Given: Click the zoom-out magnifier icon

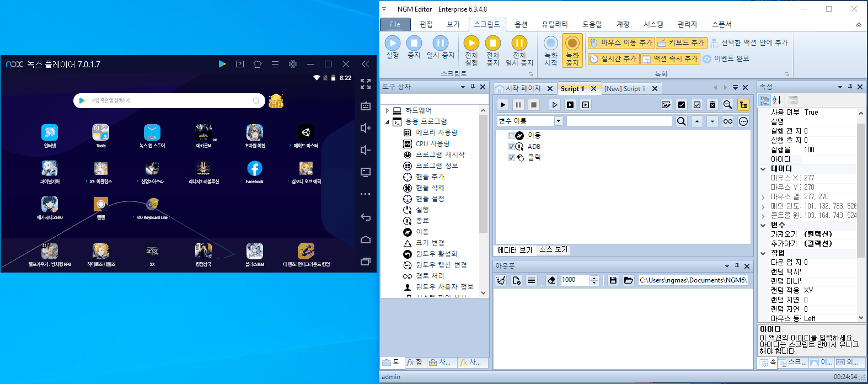Looking at the screenshot, I should pos(728,105).
